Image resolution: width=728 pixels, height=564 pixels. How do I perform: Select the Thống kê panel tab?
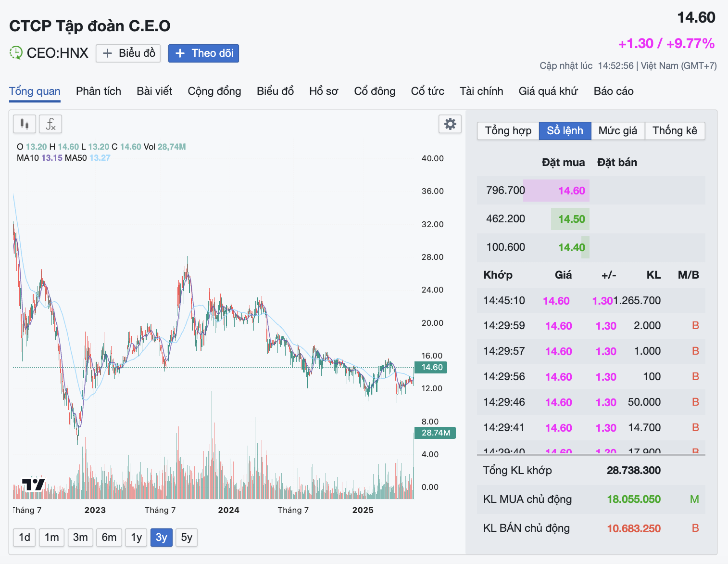pyautogui.click(x=675, y=131)
